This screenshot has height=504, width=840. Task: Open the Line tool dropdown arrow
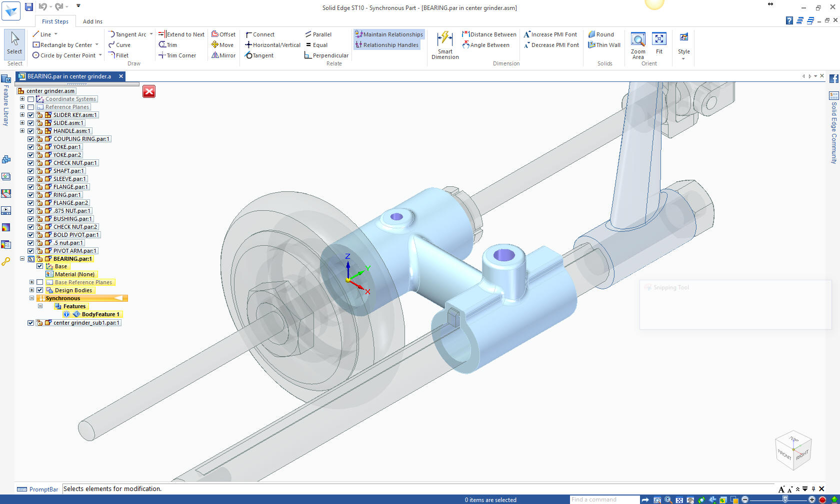56,34
